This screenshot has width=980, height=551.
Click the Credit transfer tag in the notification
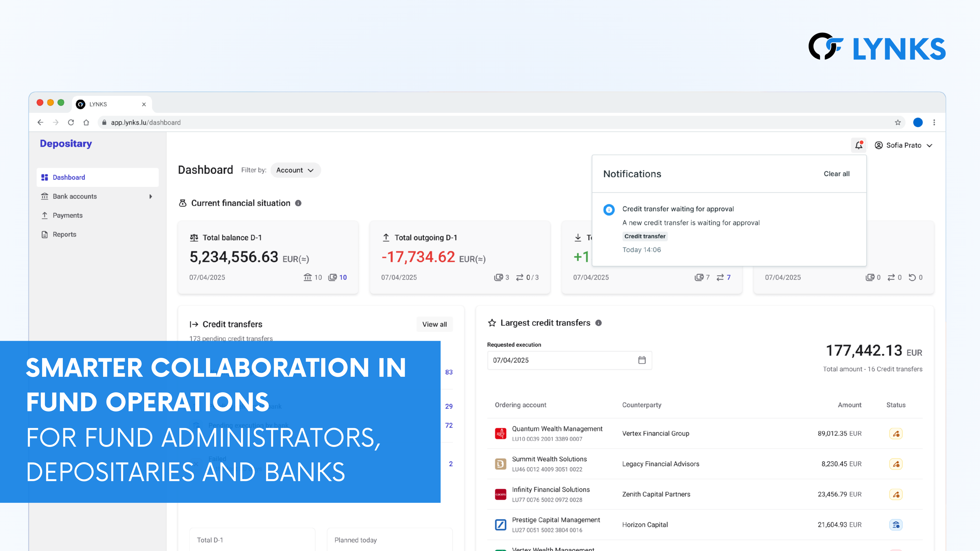pyautogui.click(x=645, y=236)
